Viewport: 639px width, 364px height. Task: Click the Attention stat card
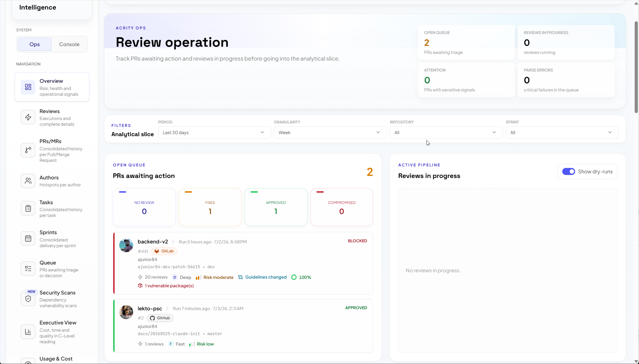pos(466,80)
